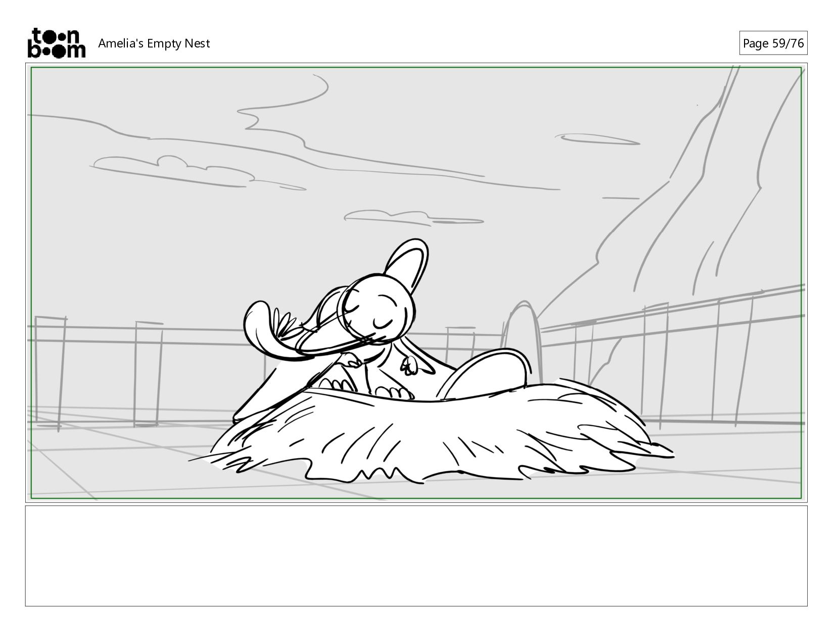Click the empty caption box below panel
Screen dimensions: 834x644
coord(416,556)
